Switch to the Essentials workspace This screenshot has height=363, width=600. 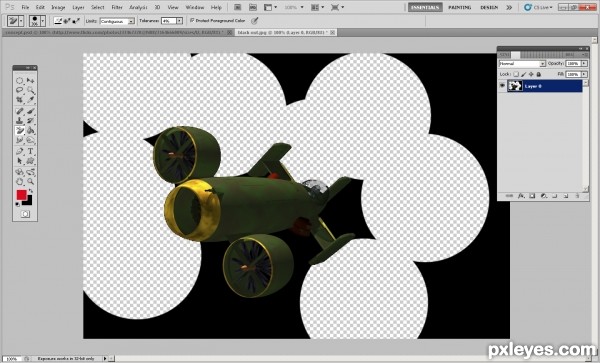coord(425,7)
